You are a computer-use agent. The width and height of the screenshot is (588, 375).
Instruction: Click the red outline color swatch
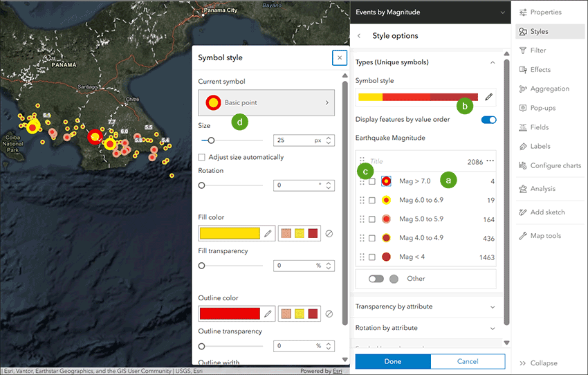[x=230, y=314]
